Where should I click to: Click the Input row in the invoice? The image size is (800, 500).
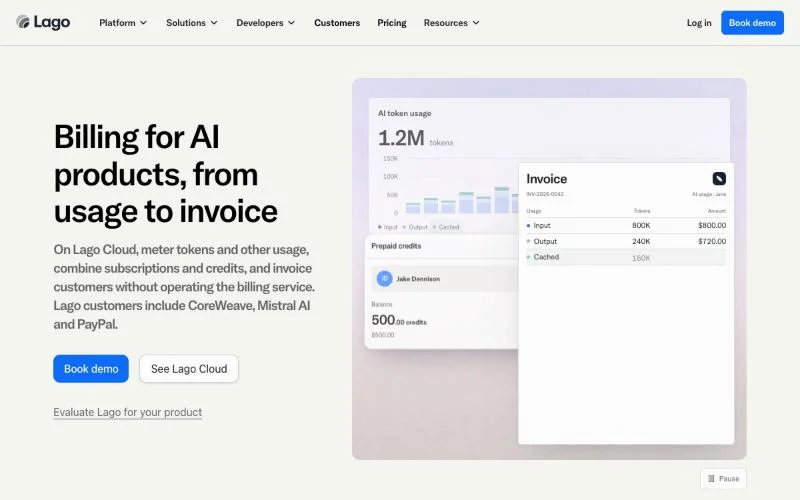(626, 226)
